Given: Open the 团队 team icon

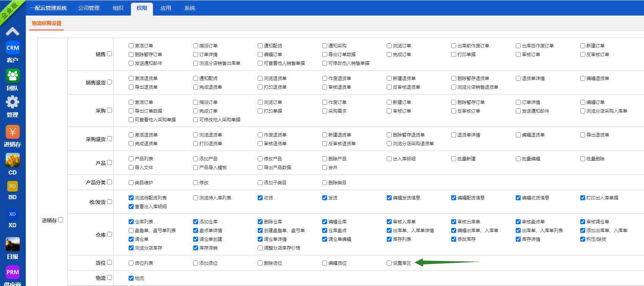Looking at the screenshot, I should tap(13, 76).
